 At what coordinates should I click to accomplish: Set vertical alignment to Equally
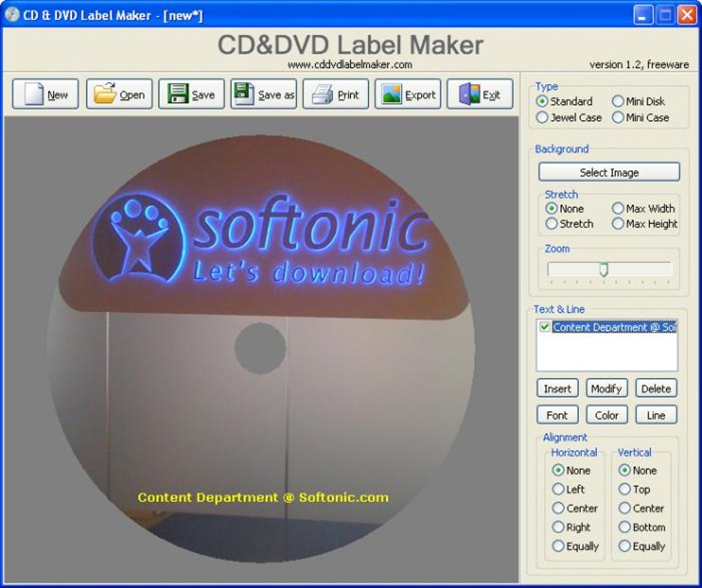coord(624,546)
